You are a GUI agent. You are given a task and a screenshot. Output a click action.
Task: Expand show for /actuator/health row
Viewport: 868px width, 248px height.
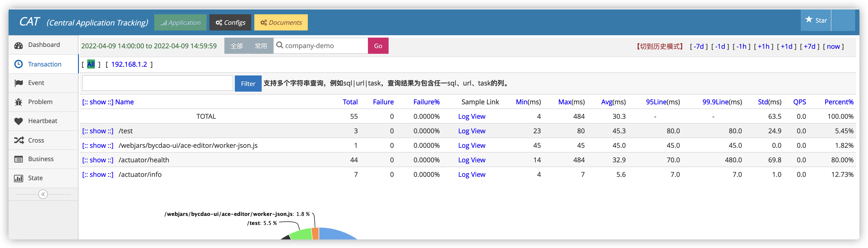tap(98, 160)
